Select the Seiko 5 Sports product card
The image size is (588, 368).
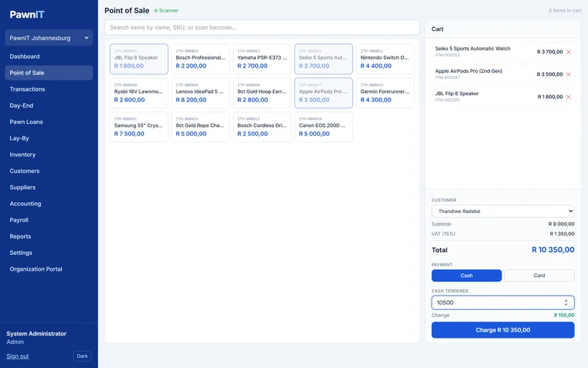tap(323, 59)
